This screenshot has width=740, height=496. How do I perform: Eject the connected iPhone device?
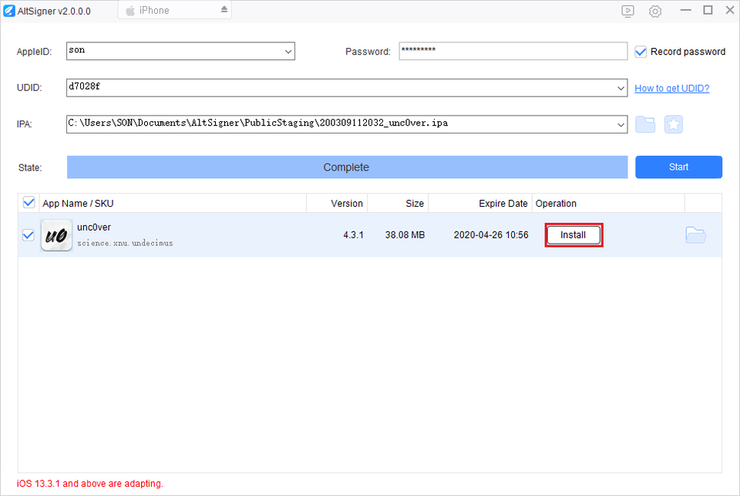coord(224,9)
